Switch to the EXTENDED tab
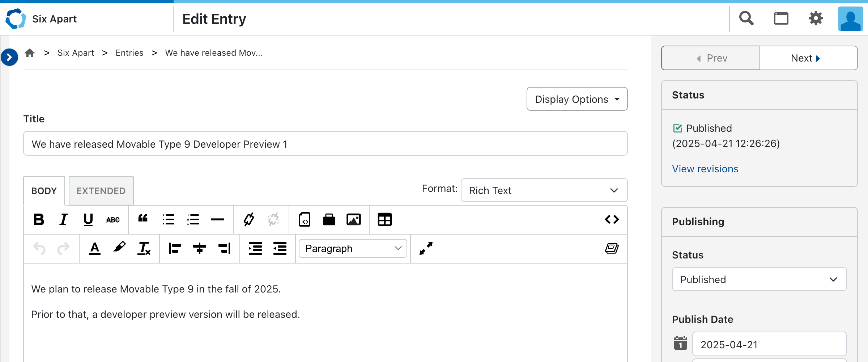Image resolution: width=868 pixels, height=362 pixels. [x=101, y=191]
